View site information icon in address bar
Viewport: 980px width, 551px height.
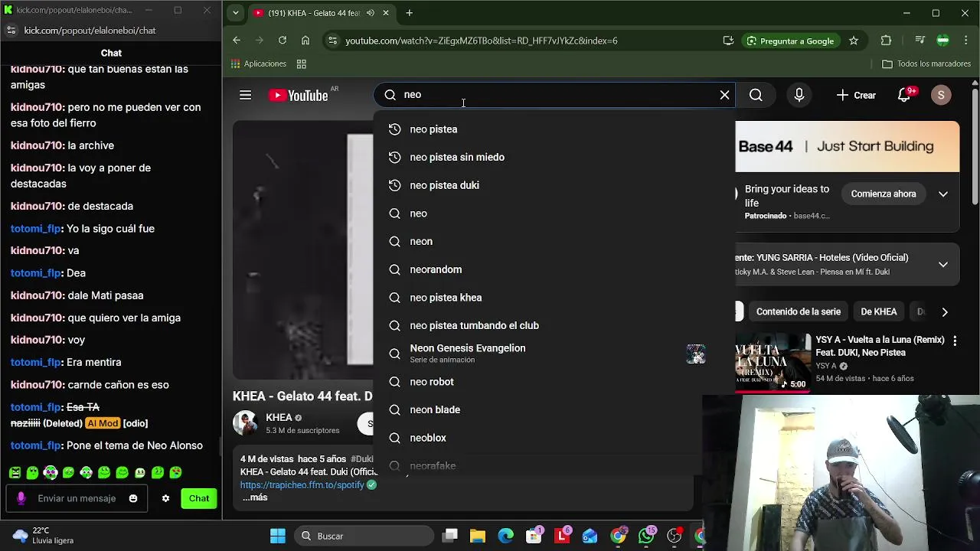[332, 41]
